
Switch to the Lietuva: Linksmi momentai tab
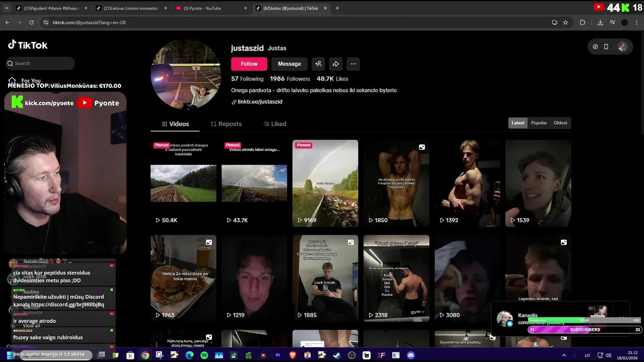pos(131,8)
